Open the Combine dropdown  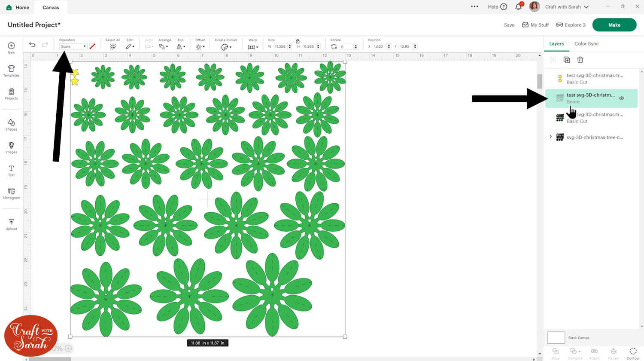(575, 353)
